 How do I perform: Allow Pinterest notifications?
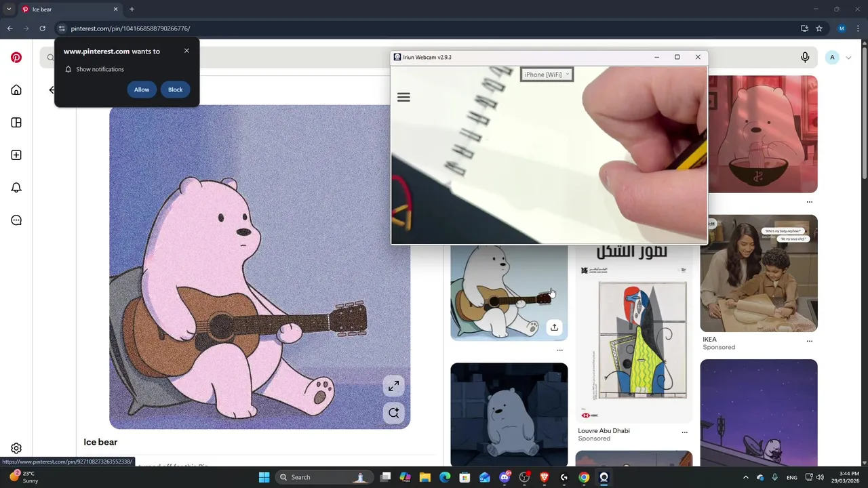pos(142,89)
